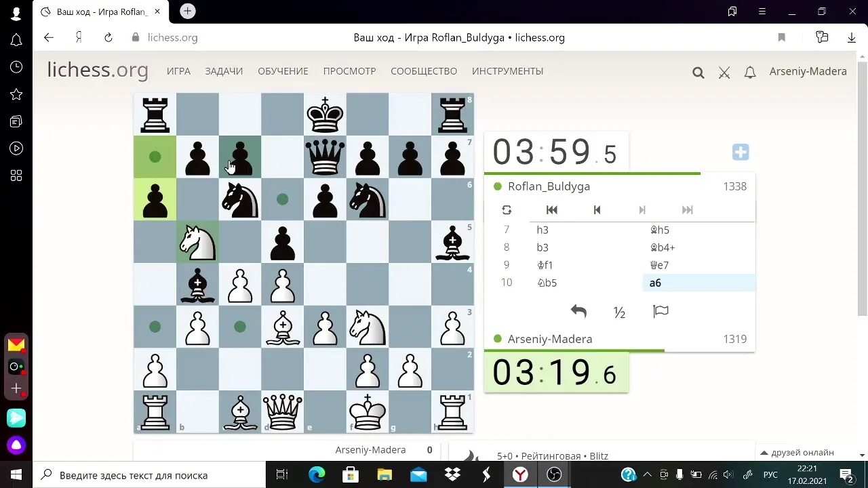Go back one move
The height and width of the screenshot is (488, 868).
click(597, 210)
